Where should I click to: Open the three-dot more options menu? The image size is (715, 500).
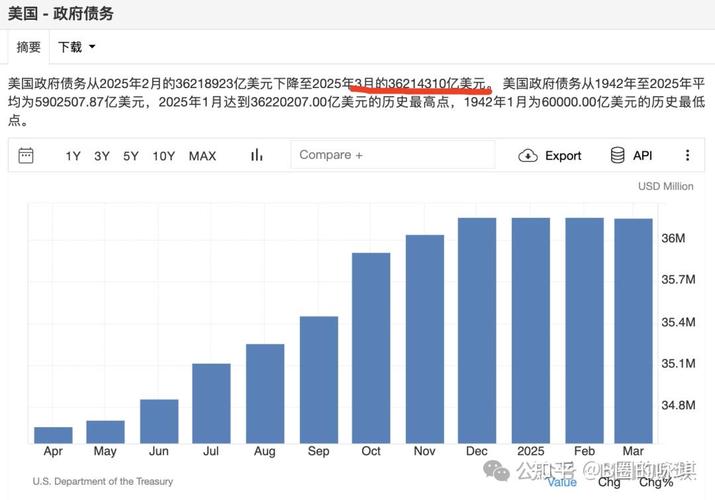point(687,155)
